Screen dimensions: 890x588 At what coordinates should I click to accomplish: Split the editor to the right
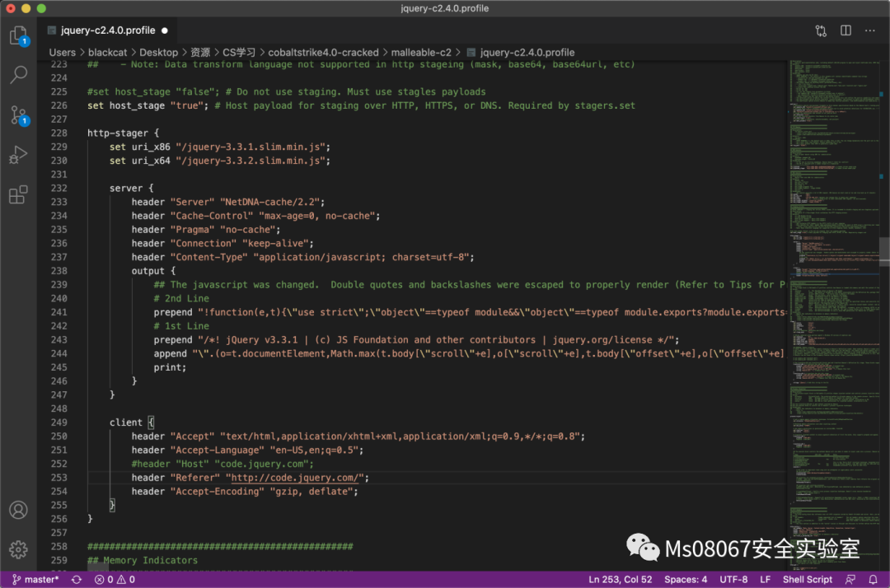[x=845, y=30]
